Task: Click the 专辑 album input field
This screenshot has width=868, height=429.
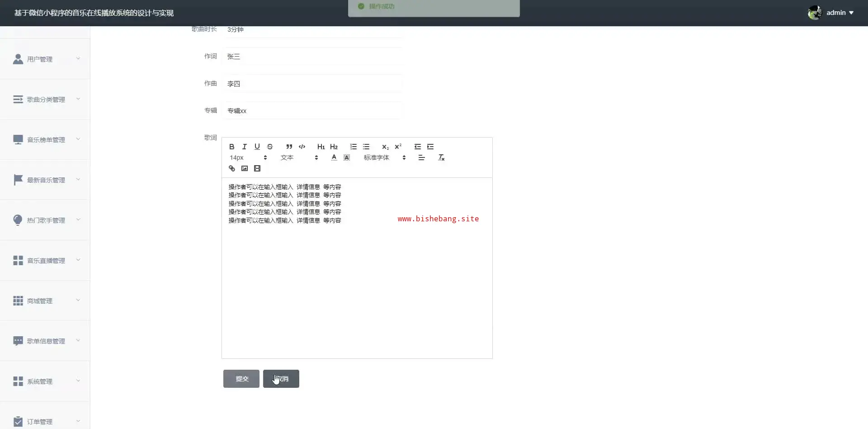Action: pos(312,111)
